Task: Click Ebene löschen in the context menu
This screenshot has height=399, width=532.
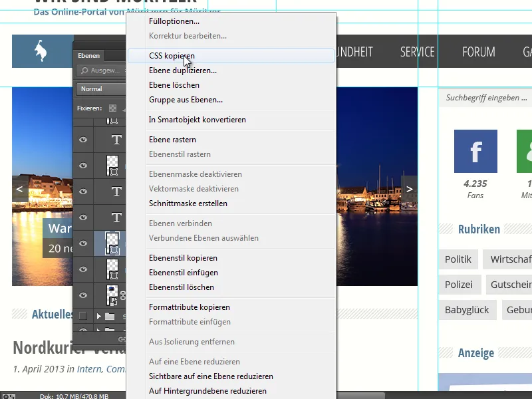Action: click(231, 85)
